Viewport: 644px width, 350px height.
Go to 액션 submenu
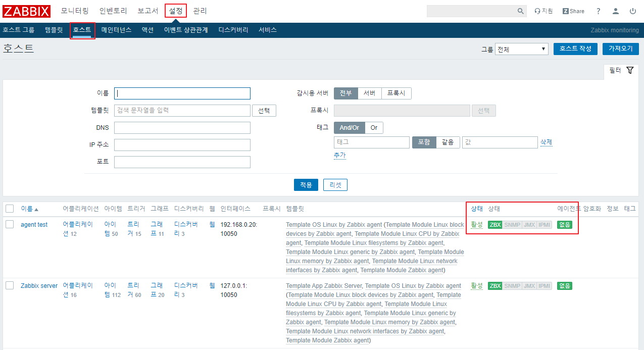147,30
